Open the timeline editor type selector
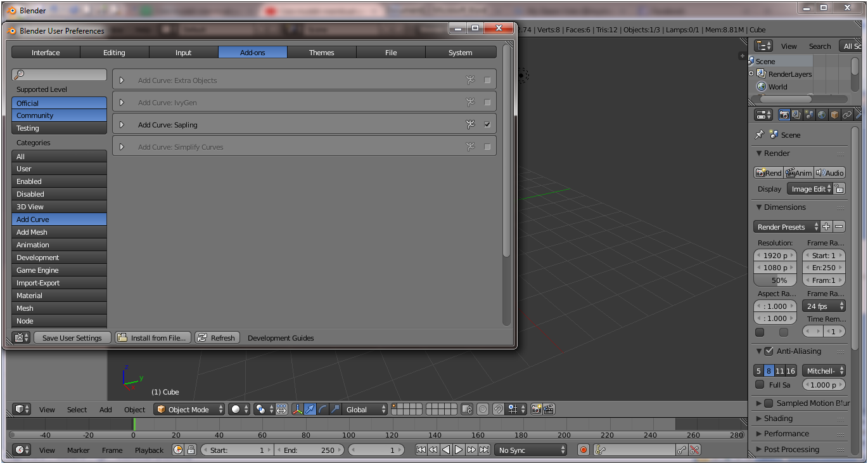Screen dimensions: 868x463 22,450
